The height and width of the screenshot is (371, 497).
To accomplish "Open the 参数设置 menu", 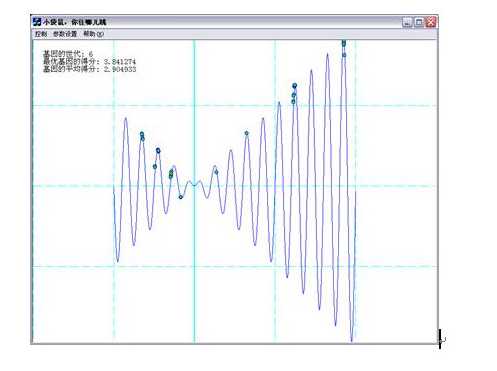I will (x=65, y=34).
